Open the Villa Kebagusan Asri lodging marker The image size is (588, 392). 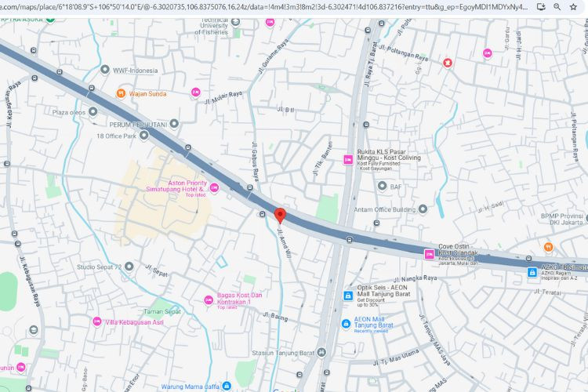point(96,321)
